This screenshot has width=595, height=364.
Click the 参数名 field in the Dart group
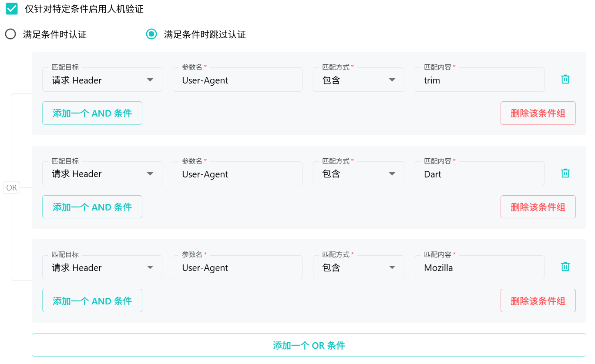coord(237,174)
